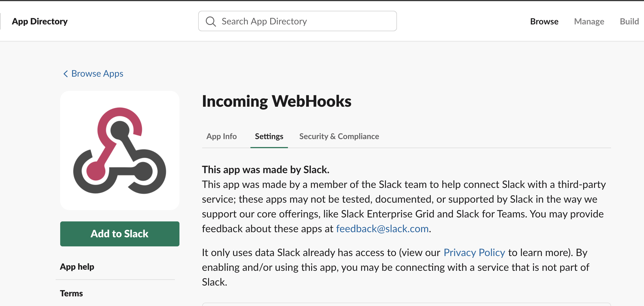Open the App Directory home link
Image resolution: width=644 pixels, height=306 pixels.
click(40, 21)
